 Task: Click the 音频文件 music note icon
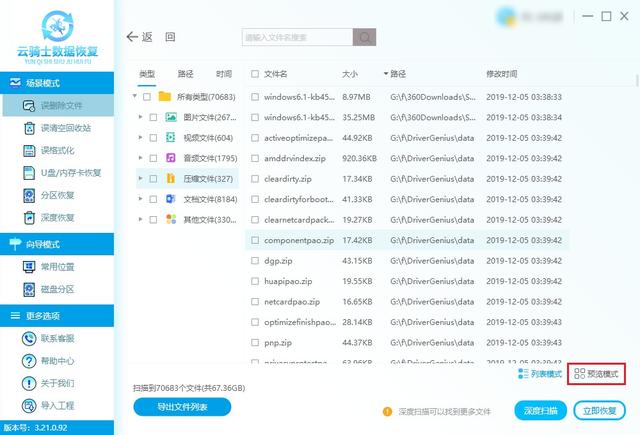tap(171, 158)
